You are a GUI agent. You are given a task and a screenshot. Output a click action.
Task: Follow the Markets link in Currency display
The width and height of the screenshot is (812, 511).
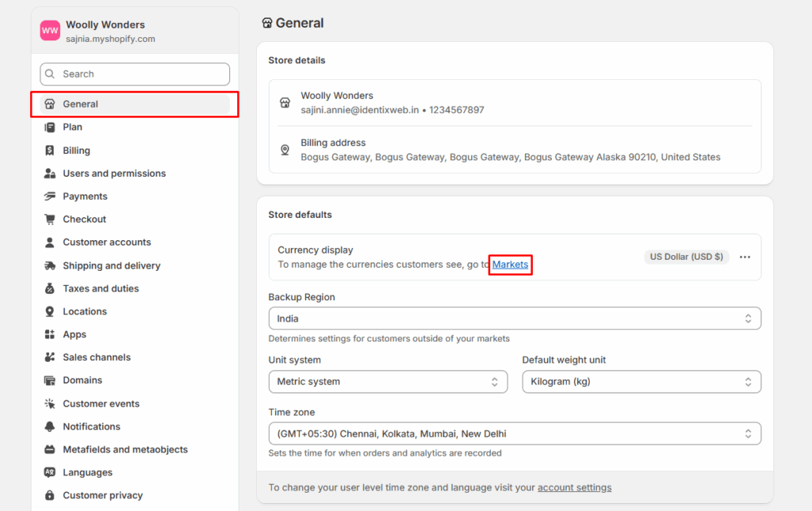(x=510, y=265)
